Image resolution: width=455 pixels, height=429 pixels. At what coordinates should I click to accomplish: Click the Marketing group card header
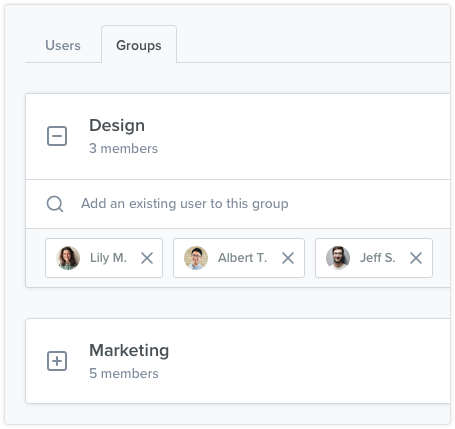pos(238,361)
